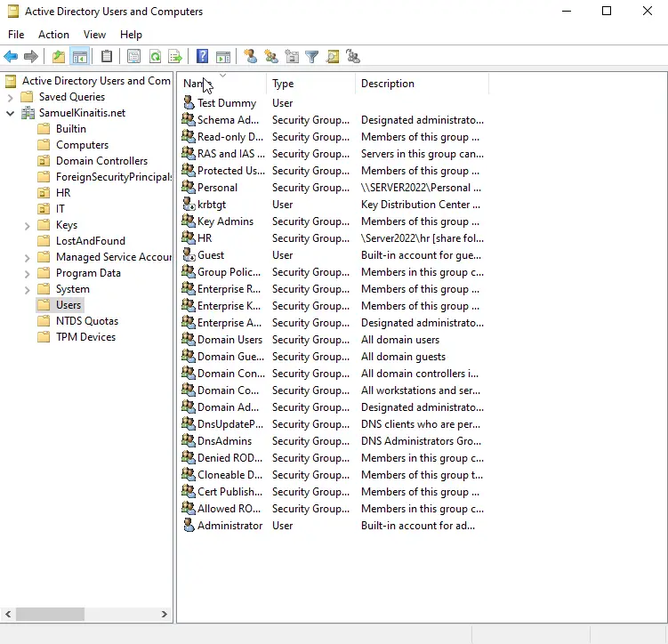Collapse the SamuelKinaitis.net domain node
The width and height of the screenshot is (668, 644).
pyautogui.click(x=11, y=113)
